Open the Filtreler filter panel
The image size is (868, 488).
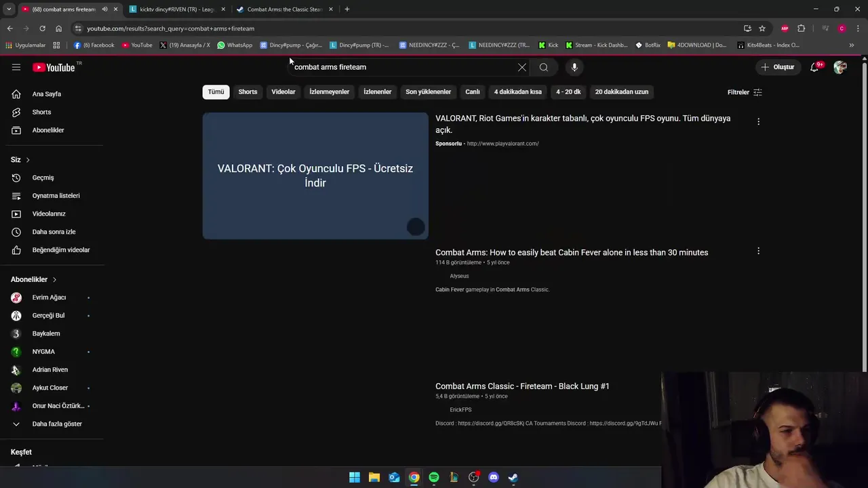[745, 92]
